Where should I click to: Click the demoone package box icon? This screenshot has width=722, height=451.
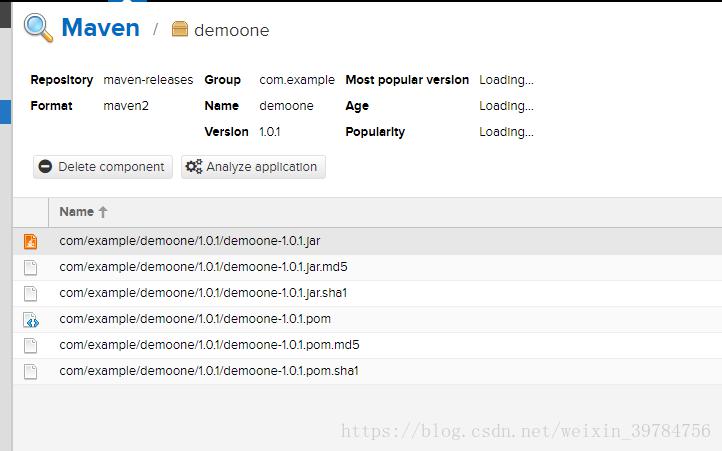(x=180, y=29)
